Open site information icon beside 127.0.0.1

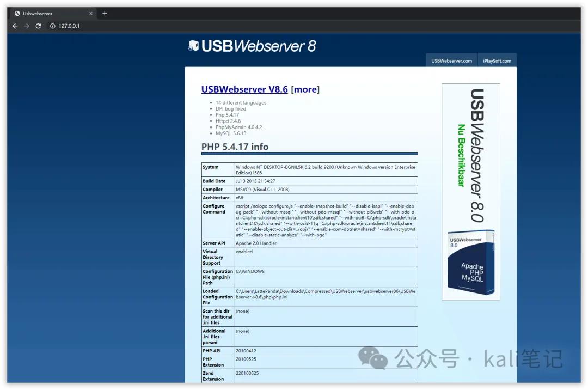coord(52,26)
